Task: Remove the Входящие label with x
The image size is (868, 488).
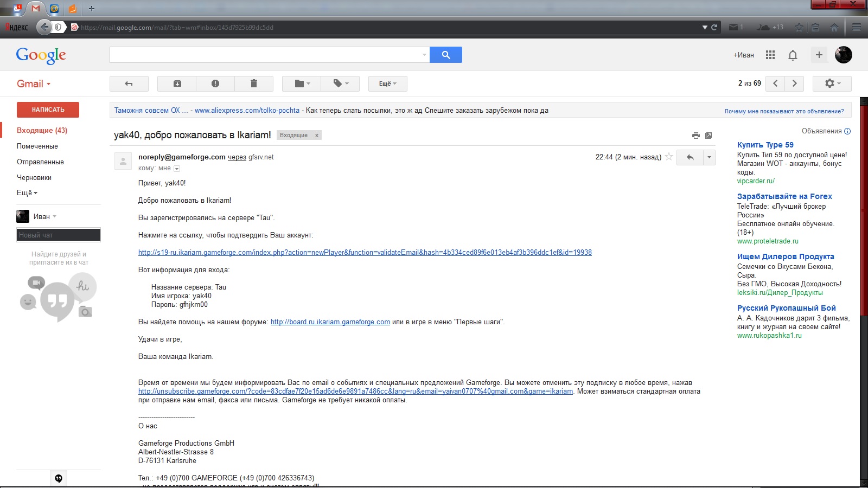Action: 317,136
